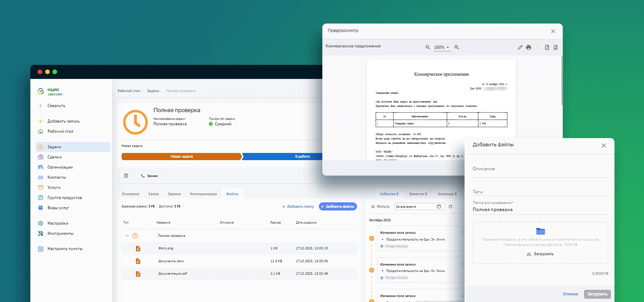Viewport: 644px width, 302px height.
Task: Select the Документация.pdf file name
Action: pyautogui.click(x=173, y=273)
